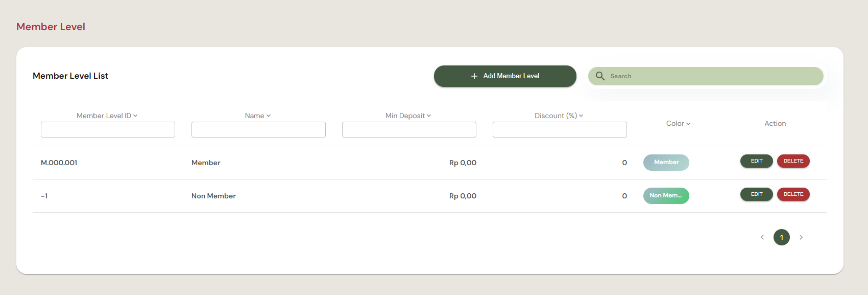This screenshot has width=868, height=295.
Task: Sort by Min Deposit column chevron
Action: coord(429,116)
